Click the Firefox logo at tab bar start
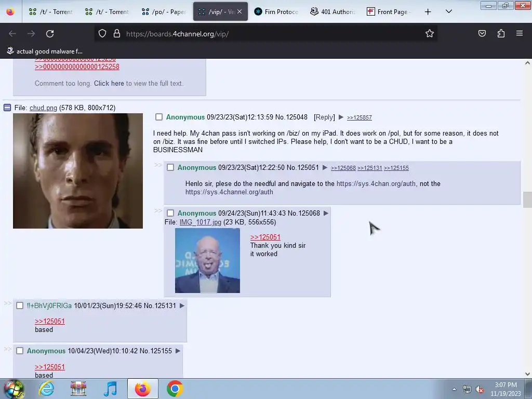This screenshot has width=532, height=399. click(10, 11)
